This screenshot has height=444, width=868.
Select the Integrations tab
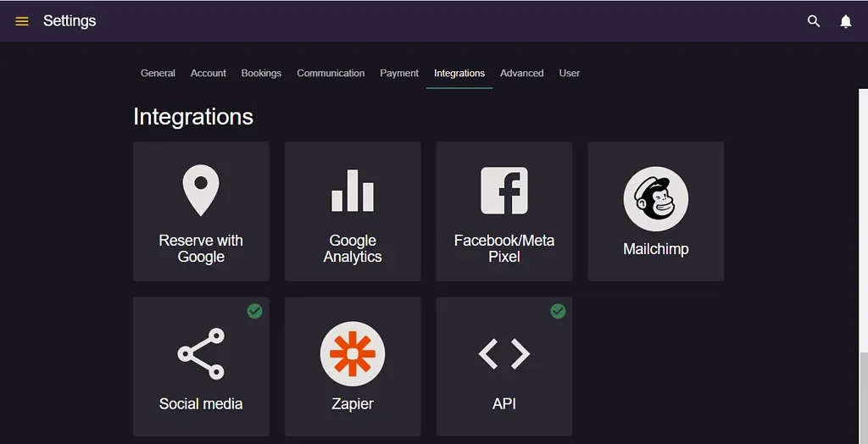pyautogui.click(x=459, y=73)
